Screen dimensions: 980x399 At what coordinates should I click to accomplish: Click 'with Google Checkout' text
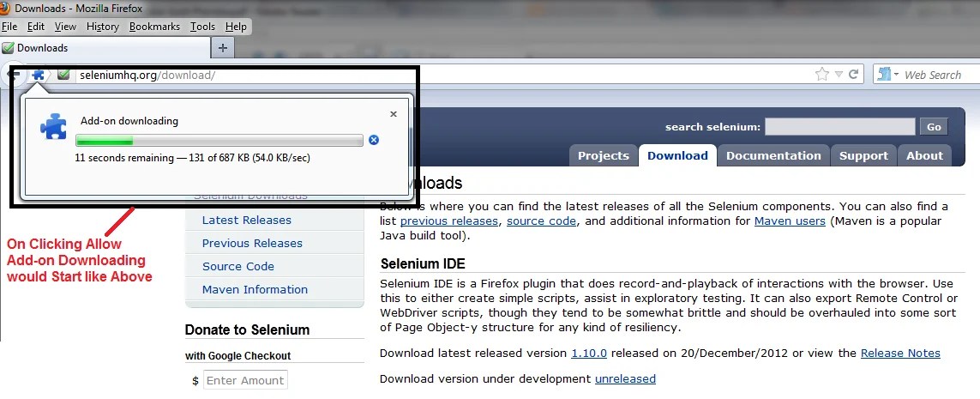(x=238, y=356)
